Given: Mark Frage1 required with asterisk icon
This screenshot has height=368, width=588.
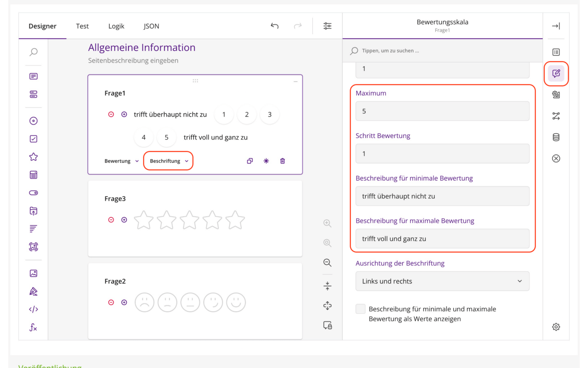Looking at the screenshot, I should [266, 161].
